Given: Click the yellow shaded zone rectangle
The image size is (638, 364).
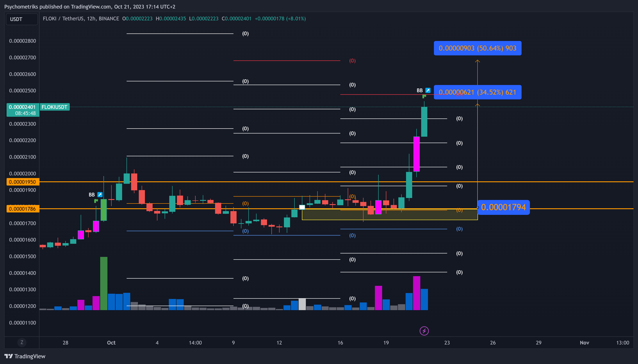Looking at the screenshot, I should (390, 214).
